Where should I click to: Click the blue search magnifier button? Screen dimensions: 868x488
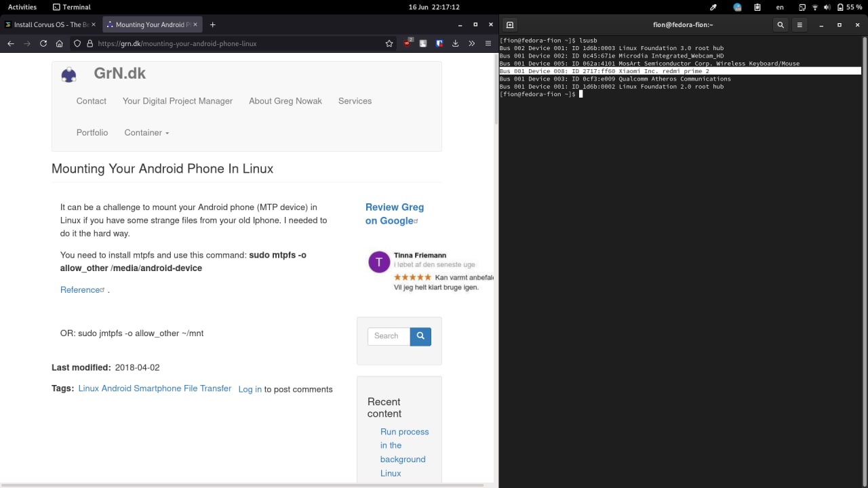420,336
